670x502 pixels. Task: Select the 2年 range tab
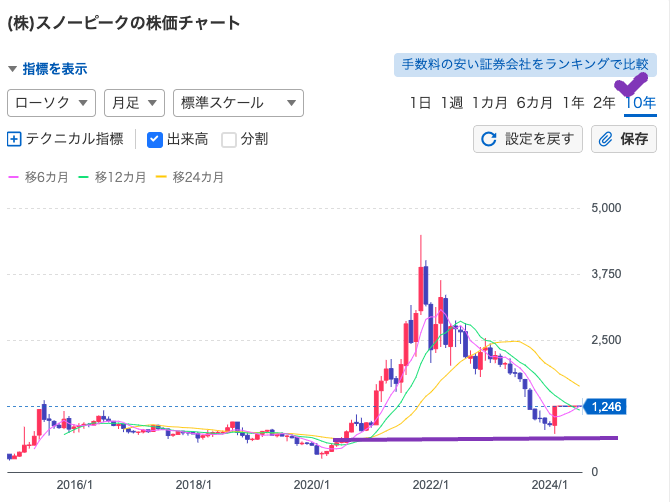[604, 103]
